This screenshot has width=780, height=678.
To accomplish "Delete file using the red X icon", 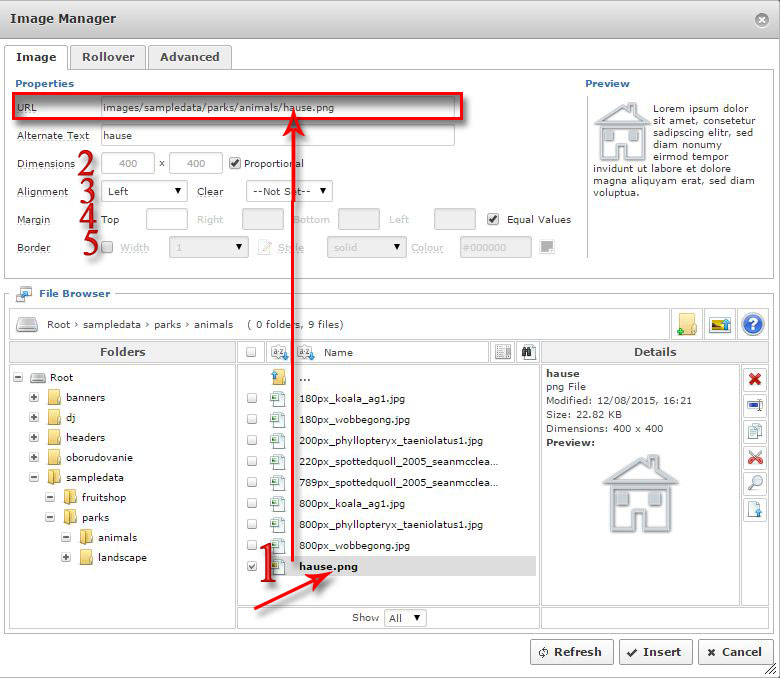I will coord(755,379).
